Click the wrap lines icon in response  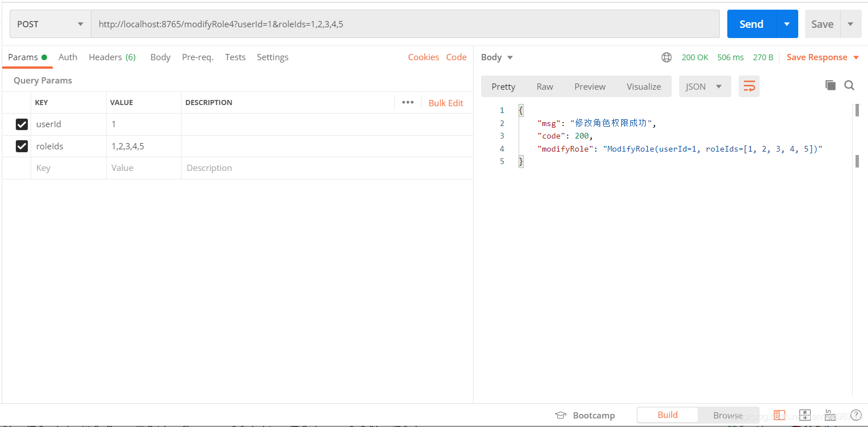(x=749, y=86)
